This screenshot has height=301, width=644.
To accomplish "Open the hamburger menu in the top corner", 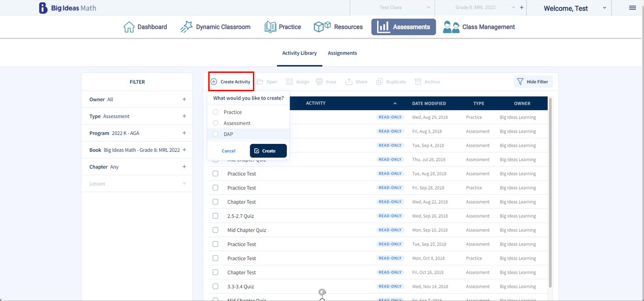I will (632, 8).
